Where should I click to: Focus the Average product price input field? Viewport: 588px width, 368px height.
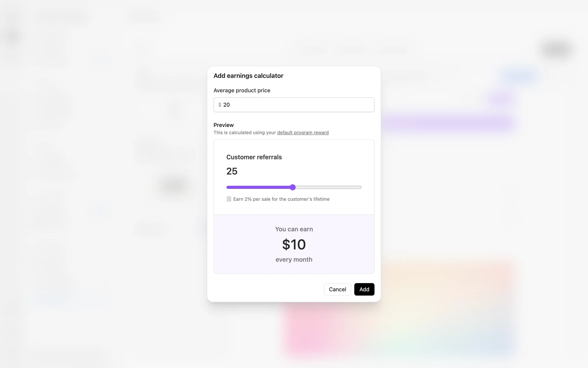point(297,105)
